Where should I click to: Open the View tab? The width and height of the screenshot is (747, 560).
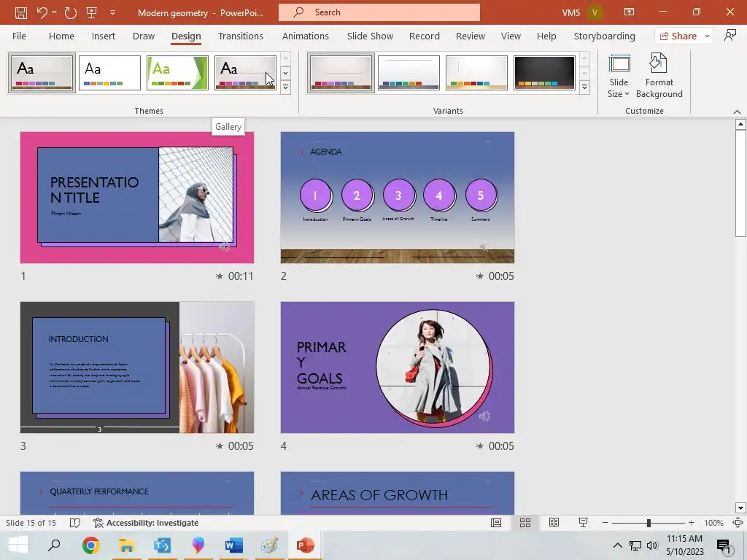511,36
